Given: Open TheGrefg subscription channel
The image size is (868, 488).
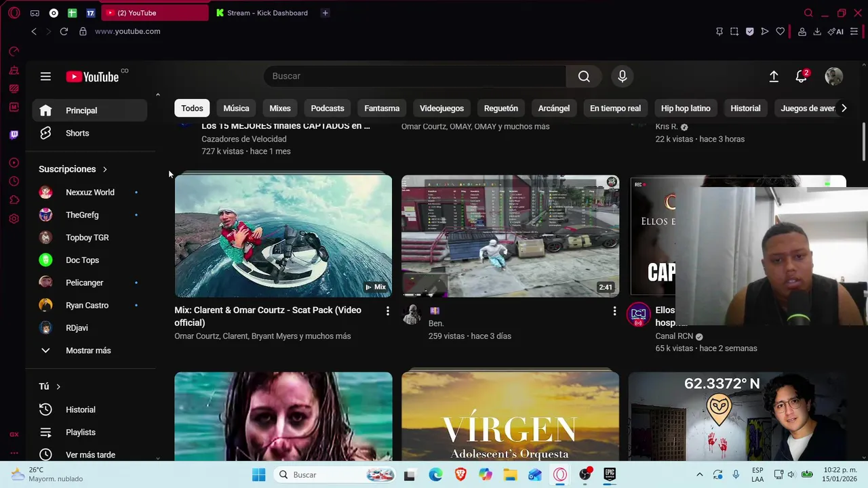Looking at the screenshot, I should click(x=90, y=215).
